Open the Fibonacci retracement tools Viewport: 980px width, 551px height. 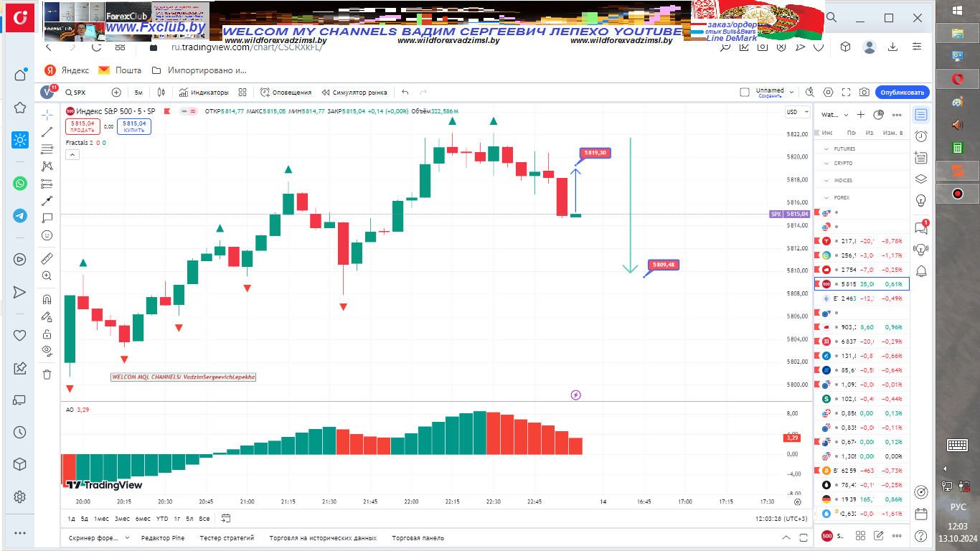click(x=47, y=149)
